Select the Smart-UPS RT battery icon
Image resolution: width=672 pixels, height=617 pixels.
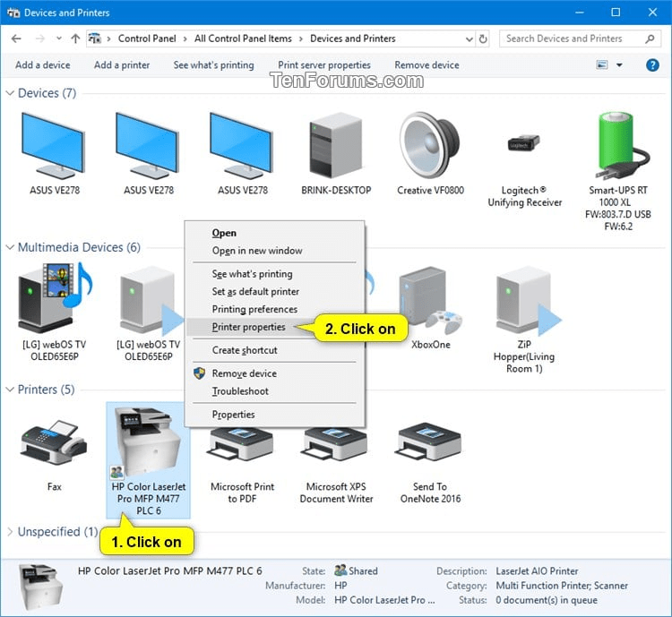620,148
